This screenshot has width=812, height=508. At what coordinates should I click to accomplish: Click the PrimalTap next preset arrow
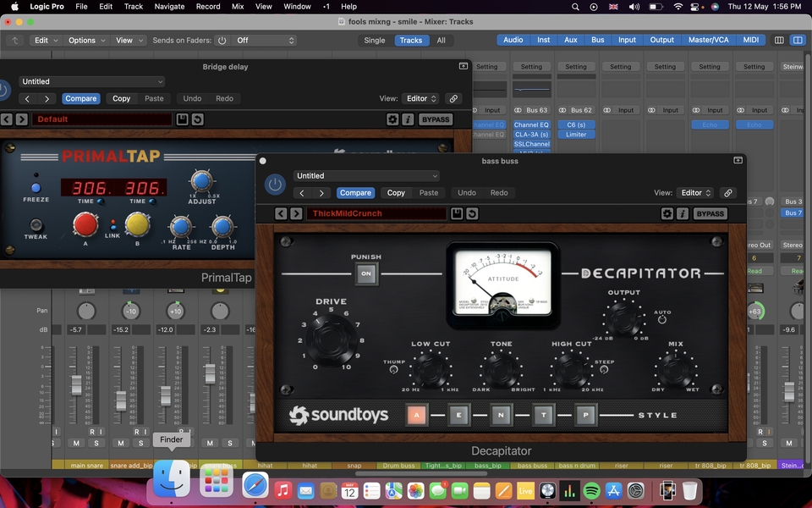click(x=22, y=119)
